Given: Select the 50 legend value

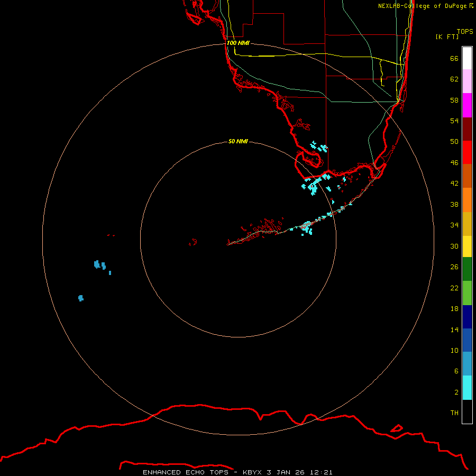Looking at the screenshot, I should (x=454, y=141).
